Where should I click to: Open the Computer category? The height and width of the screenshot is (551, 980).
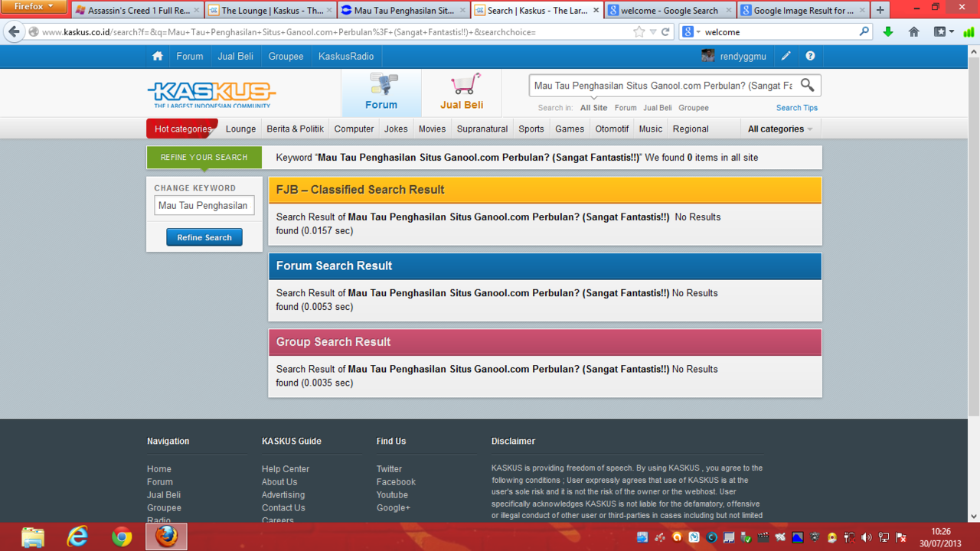pos(354,129)
